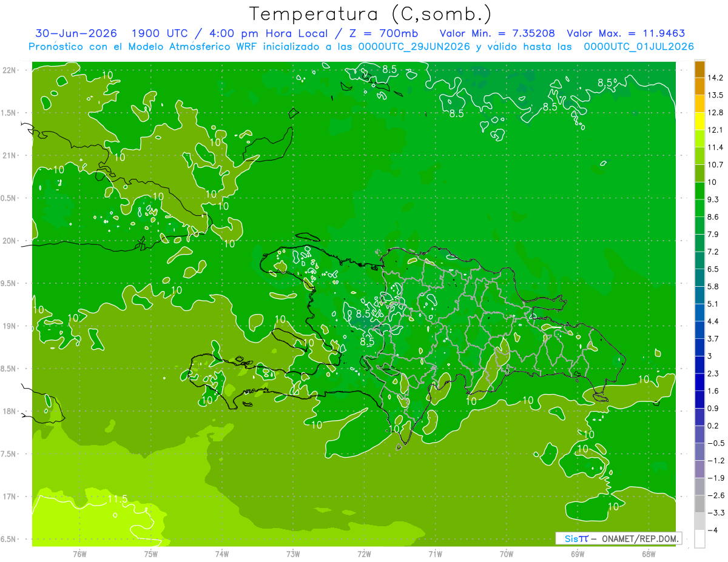
Task: Click the "11.5" contour label
Action: pos(117,499)
